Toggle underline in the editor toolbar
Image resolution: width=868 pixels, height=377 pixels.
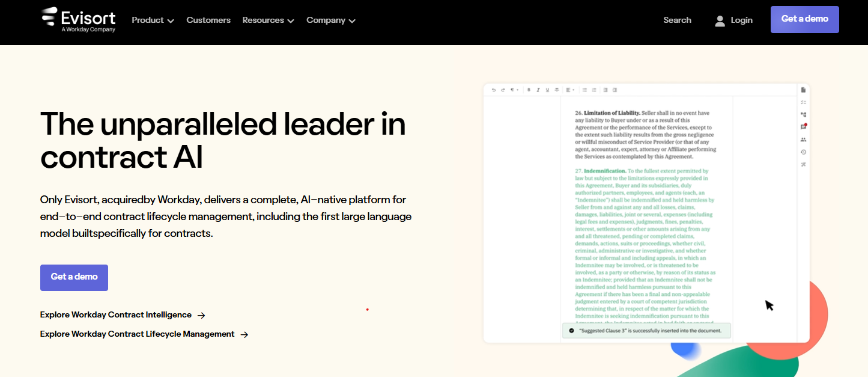[x=547, y=90]
